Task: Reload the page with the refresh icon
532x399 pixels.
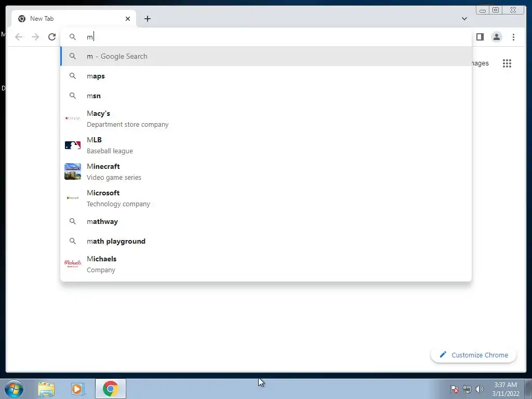Action: (x=52, y=37)
